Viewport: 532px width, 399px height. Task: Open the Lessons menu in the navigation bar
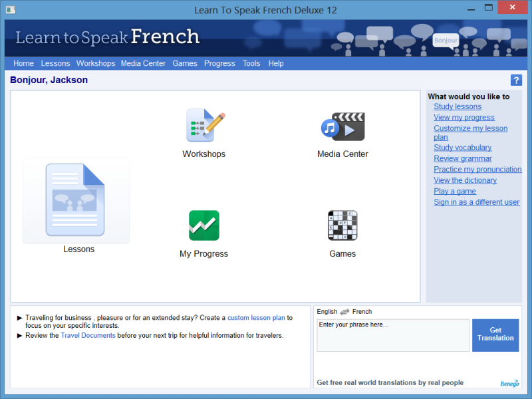[55, 63]
